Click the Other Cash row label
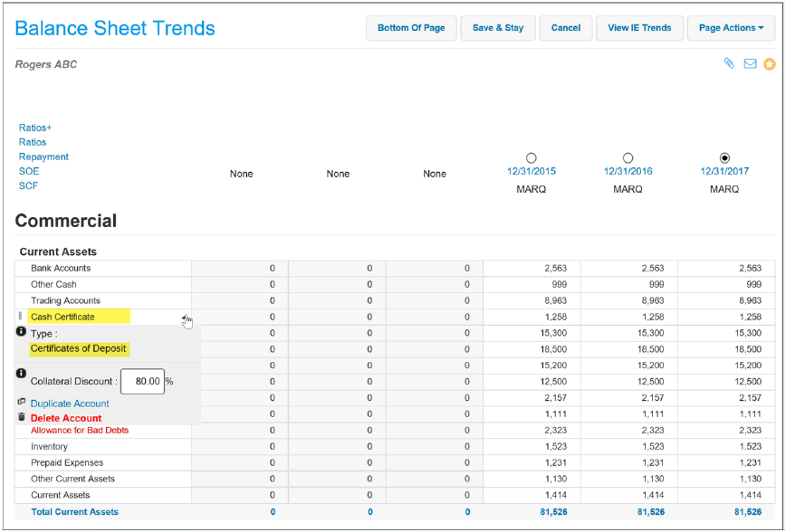 53,284
